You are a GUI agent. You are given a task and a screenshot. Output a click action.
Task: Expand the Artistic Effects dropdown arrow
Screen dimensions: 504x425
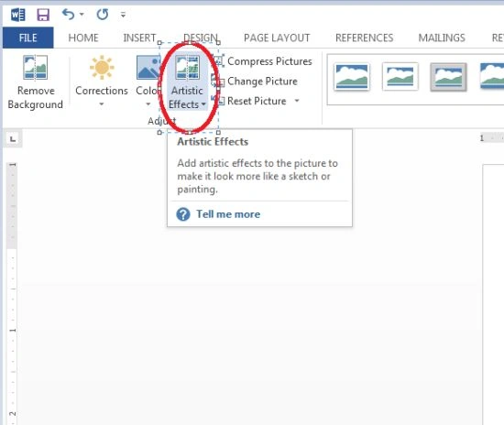point(203,104)
